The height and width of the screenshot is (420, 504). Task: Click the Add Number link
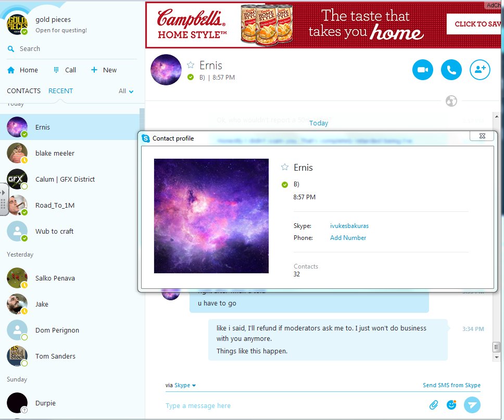348,238
